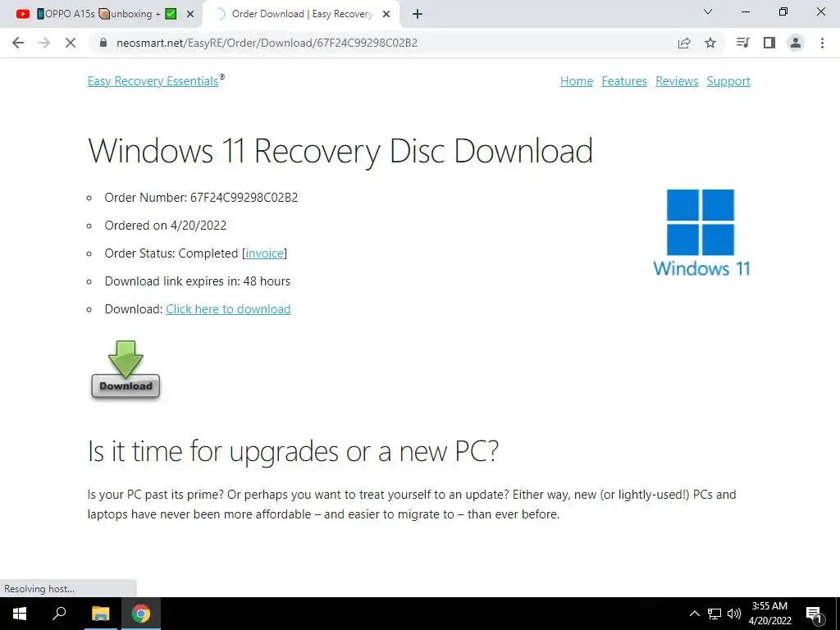The image size is (840, 630).
Task: Open the Windows Start menu
Action: pos(20,614)
